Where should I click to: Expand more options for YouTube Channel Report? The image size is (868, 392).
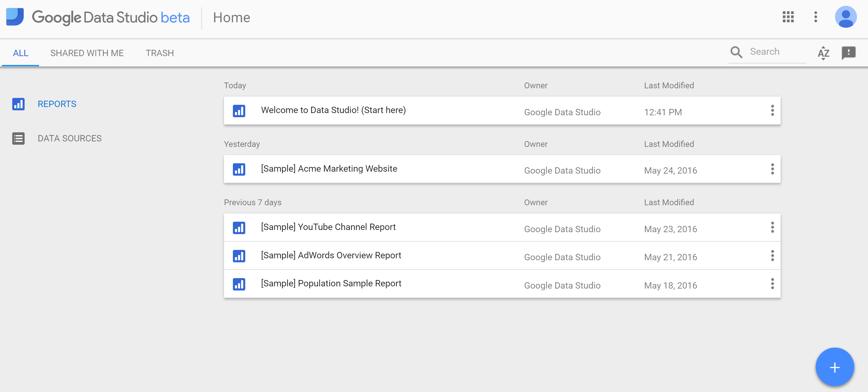(772, 227)
